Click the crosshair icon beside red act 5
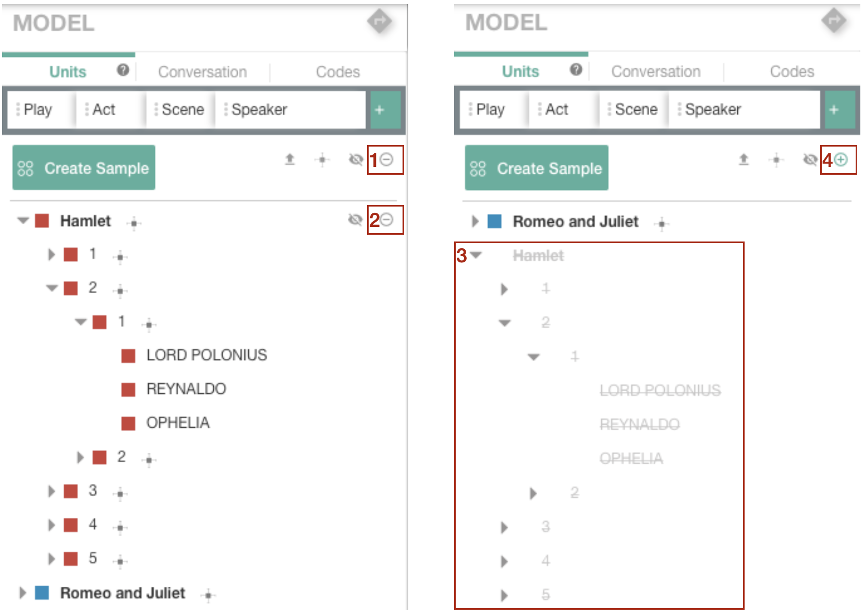The height and width of the screenshot is (616, 864). click(x=120, y=561)
